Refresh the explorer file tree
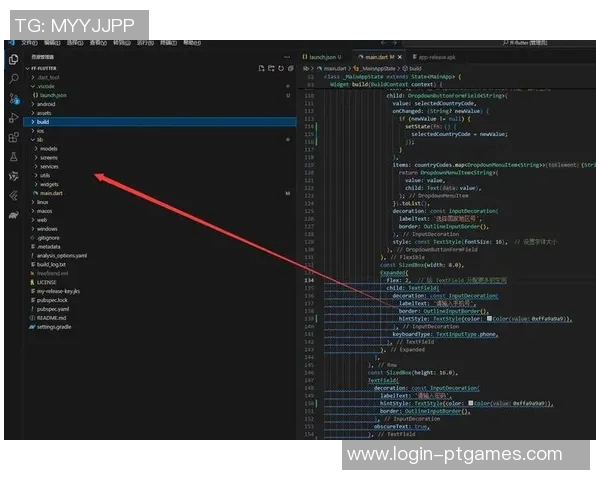Image resolution: width=600 pixels, height=480 pixels. (x=279, y=68)
